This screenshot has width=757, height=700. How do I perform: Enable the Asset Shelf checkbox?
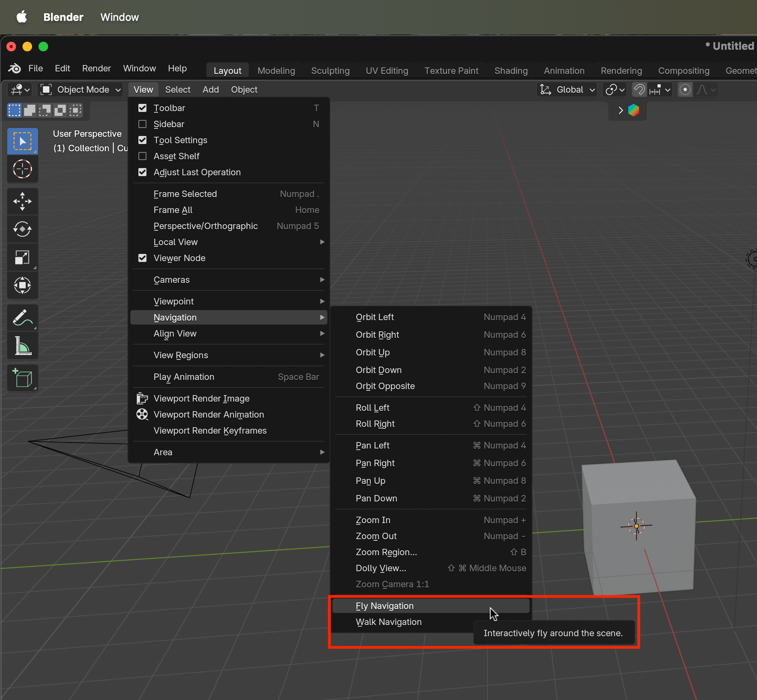tap(142, 156)
